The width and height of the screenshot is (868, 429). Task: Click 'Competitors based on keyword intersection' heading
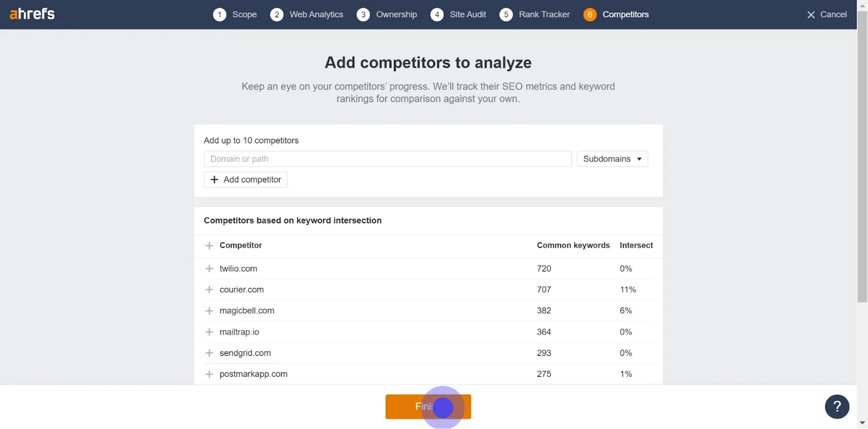click(292, 220)
